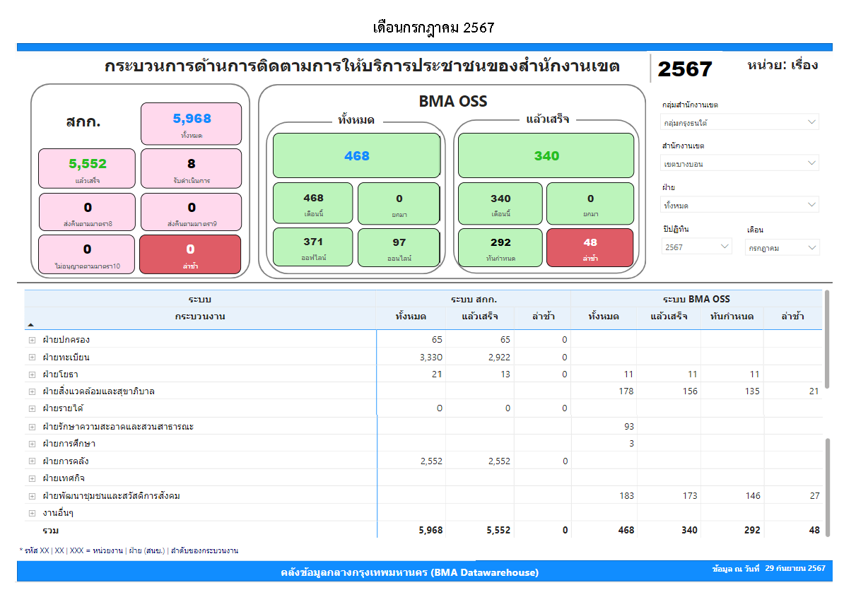
Task: Click plus icon beside ฝ่ายการศึกษา
Action: pyautogui.click(x=32, y=444)
